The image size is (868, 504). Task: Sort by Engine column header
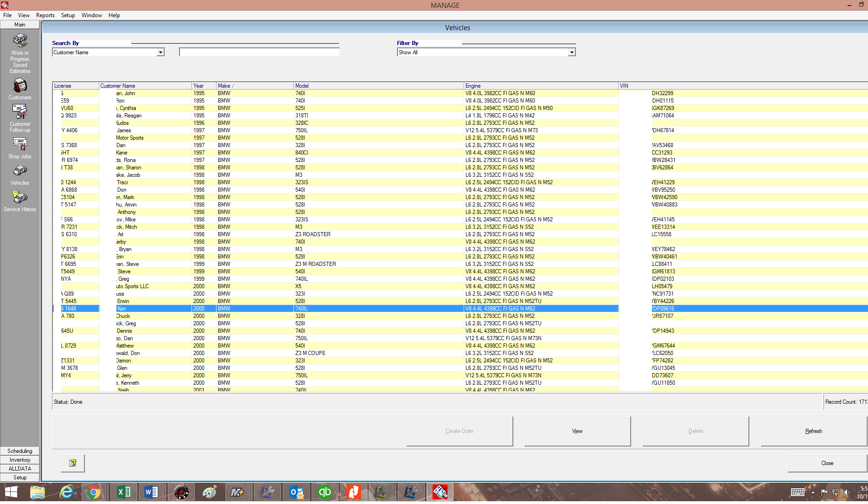541,86
